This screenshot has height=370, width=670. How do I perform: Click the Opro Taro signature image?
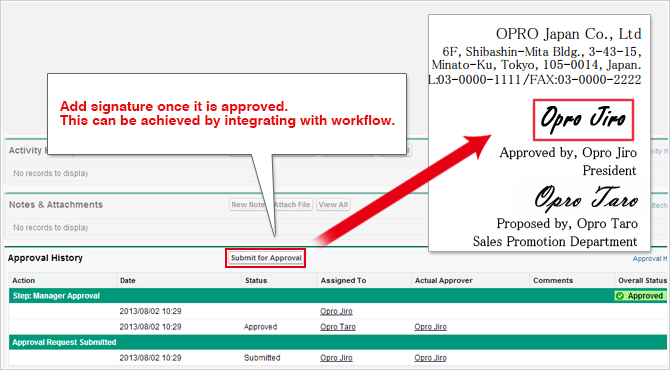click(x=586, y=198)
